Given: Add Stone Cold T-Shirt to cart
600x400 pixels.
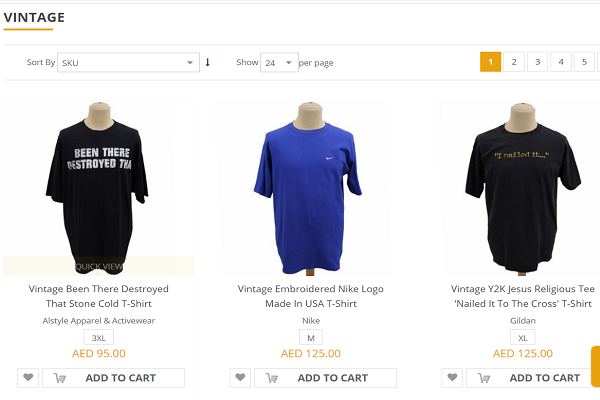Looking at the screenshot, I should 113,378.
